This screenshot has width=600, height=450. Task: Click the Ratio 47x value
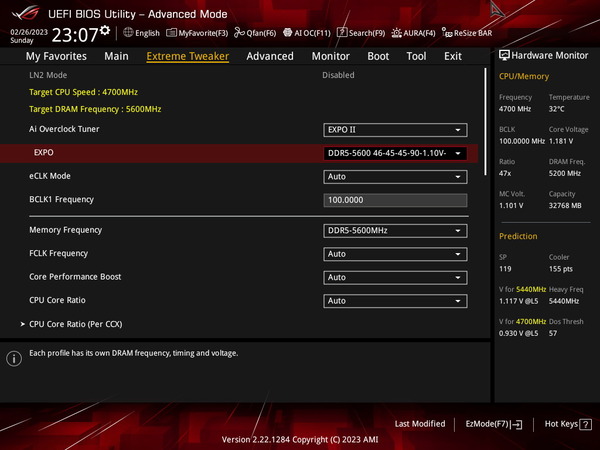coord(505,173)
